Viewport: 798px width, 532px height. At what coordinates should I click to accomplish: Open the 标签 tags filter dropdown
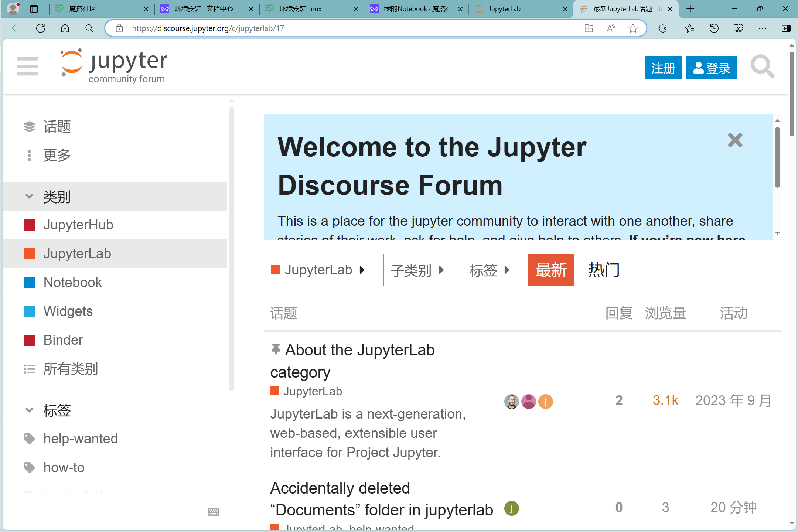point(492,270)
